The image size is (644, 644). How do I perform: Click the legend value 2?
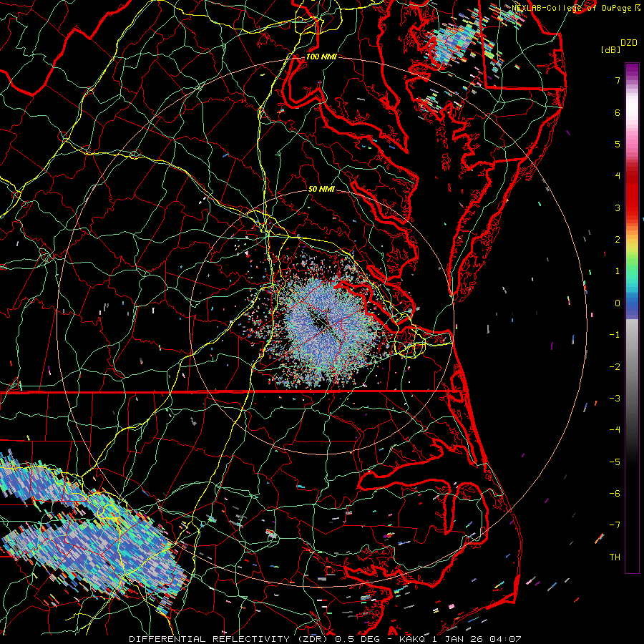tap(618, 240)
